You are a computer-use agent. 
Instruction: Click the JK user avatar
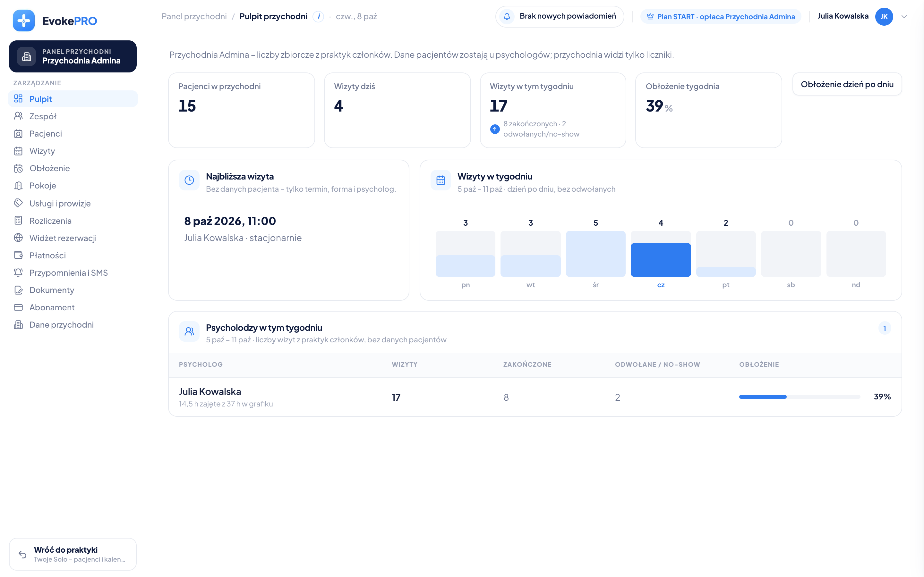[x=884, y=16]
